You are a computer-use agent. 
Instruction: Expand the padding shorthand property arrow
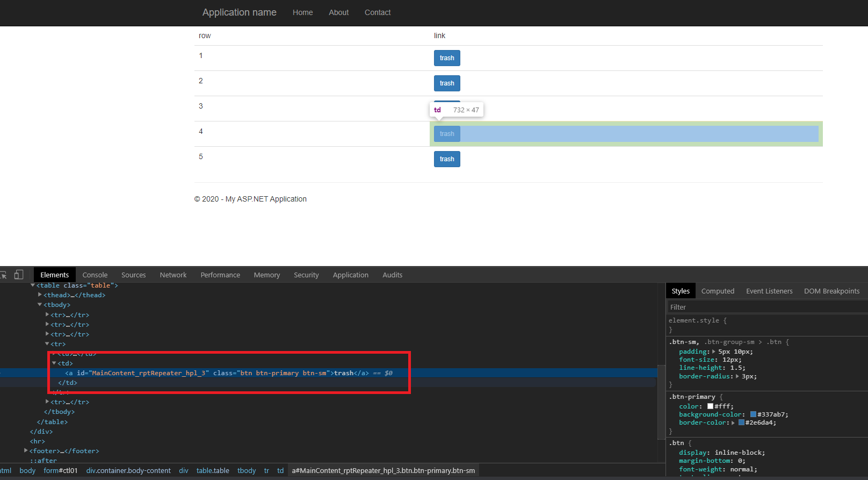click(714, 352)
